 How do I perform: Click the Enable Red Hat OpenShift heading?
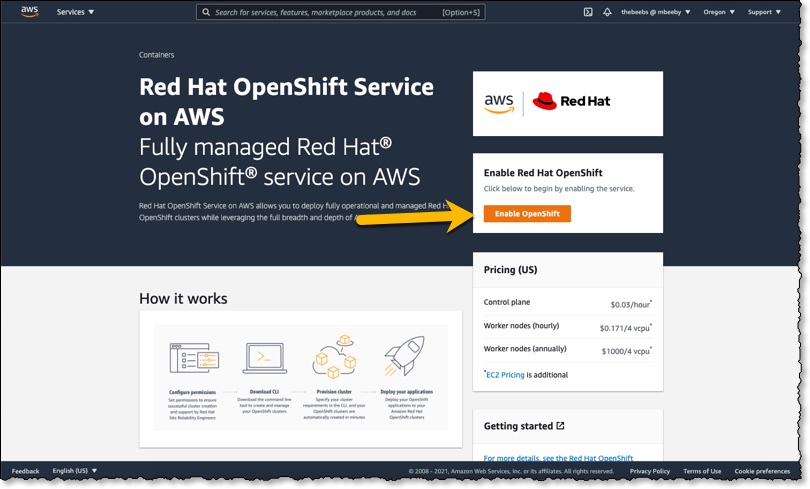[543, 173]
